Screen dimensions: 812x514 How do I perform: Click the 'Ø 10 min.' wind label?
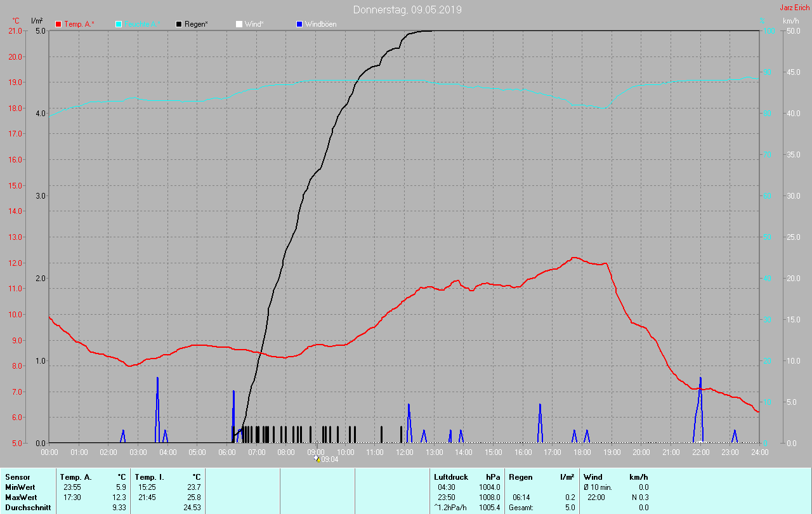(x=598, y=487)
